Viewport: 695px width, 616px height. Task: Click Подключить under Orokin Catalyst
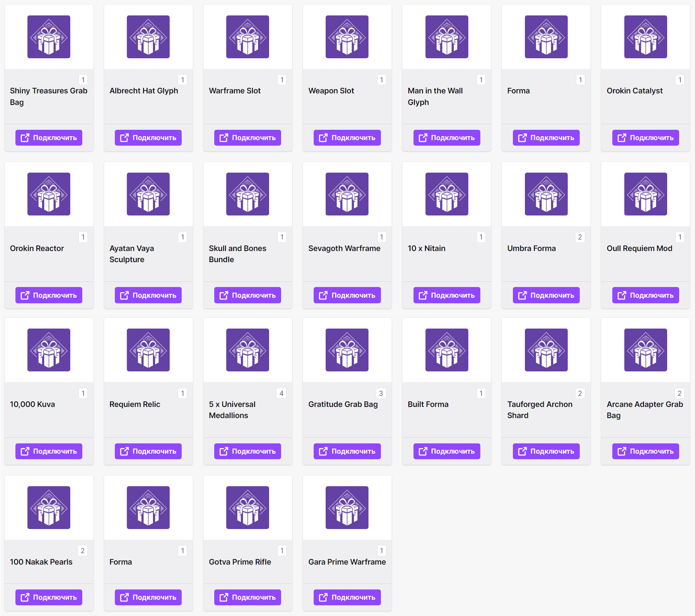click(x=646, y=138)
